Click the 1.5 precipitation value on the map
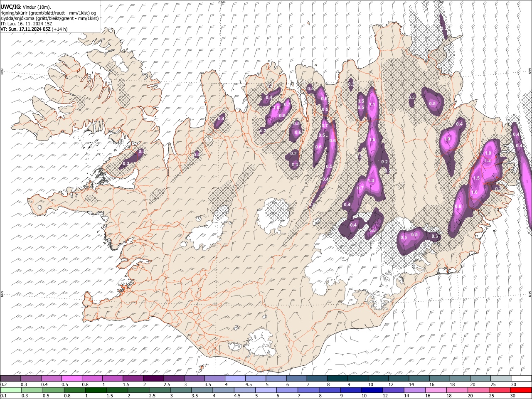Viewport: 532px width, 399px height. 476,178
